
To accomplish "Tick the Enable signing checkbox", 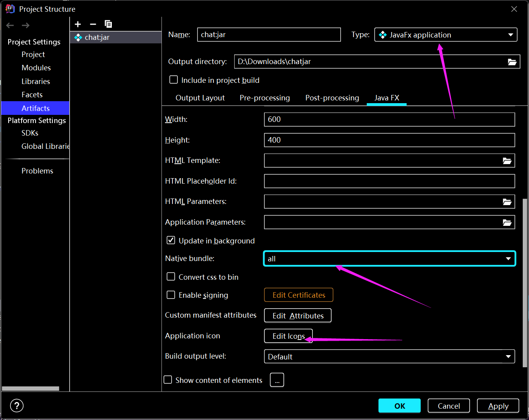I will (171, 295).
